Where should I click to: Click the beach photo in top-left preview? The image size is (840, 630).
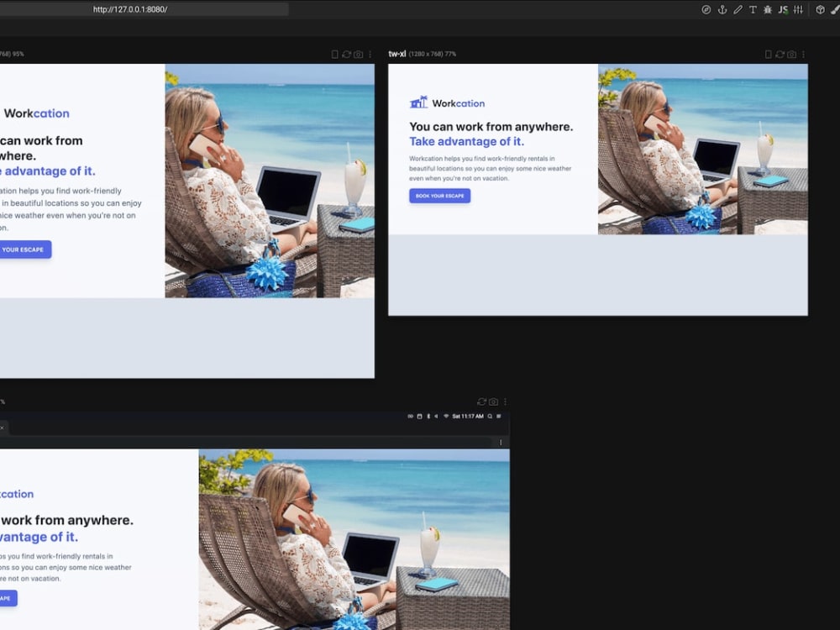[270, 181]
